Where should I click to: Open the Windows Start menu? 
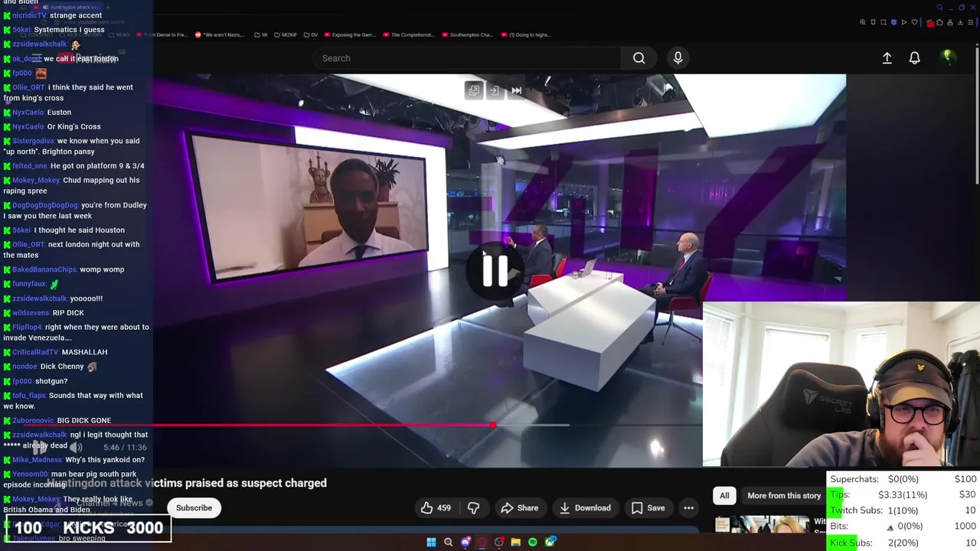[431, 542]
